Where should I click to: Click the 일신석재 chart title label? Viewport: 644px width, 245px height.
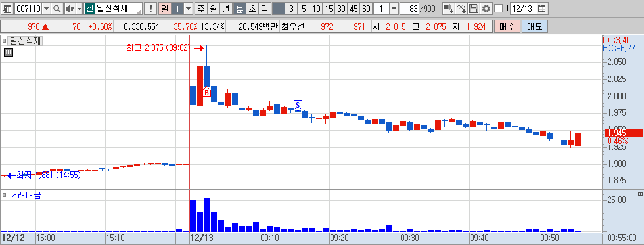[x=25, y=41]
